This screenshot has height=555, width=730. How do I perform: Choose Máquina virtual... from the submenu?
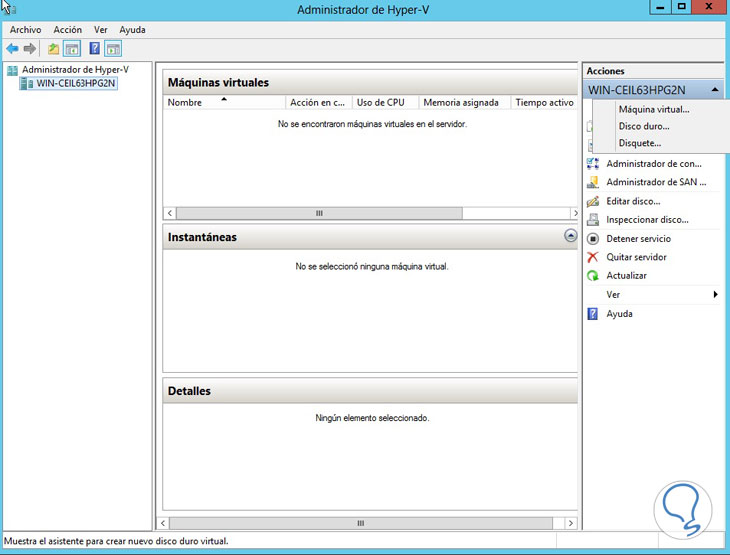(654, 109)
